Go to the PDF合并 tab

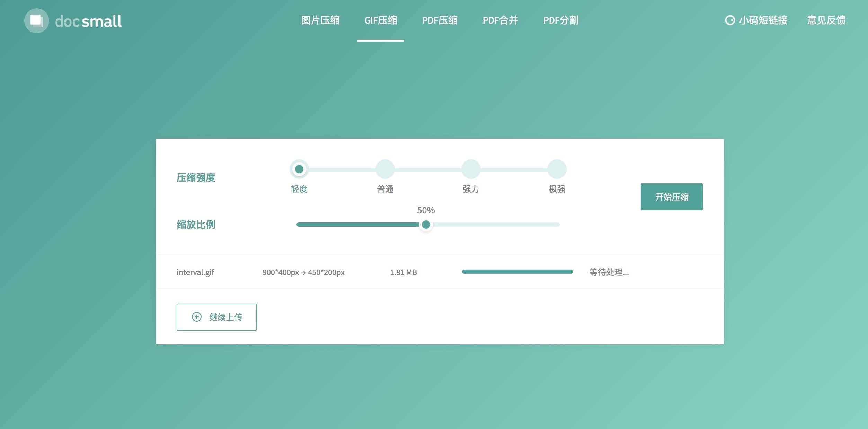(x=501, y=20)
